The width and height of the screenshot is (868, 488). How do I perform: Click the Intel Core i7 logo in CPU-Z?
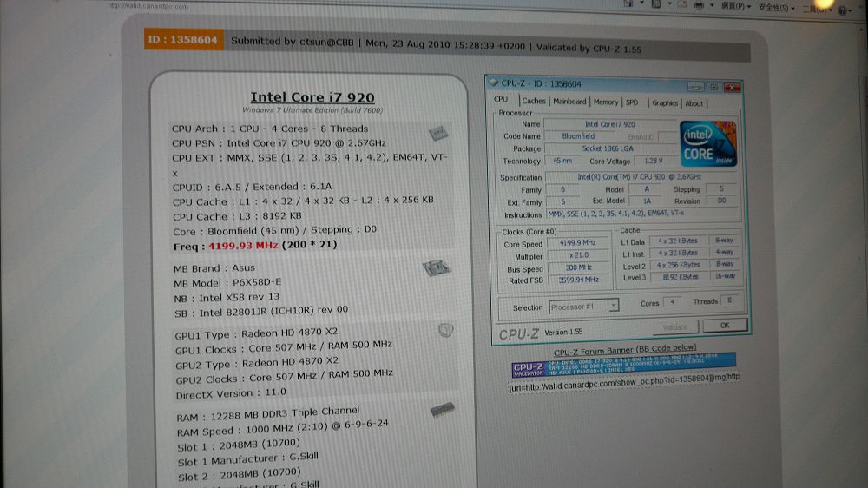708,143
